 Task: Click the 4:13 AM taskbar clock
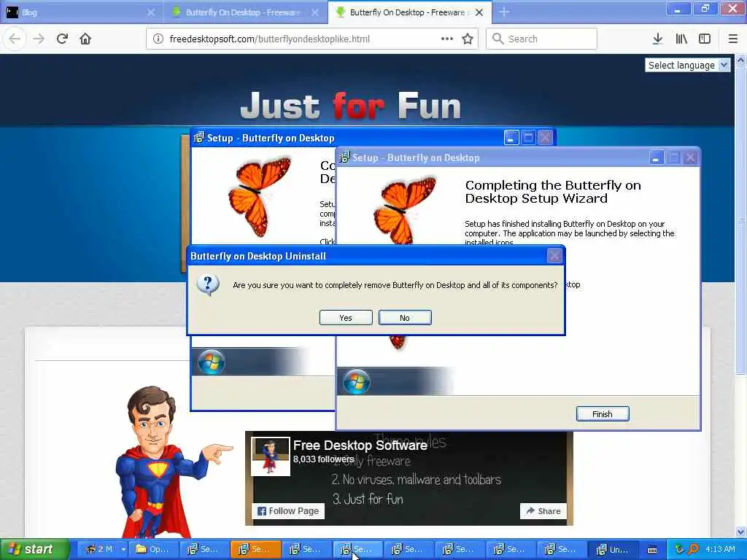click(720, 549)
